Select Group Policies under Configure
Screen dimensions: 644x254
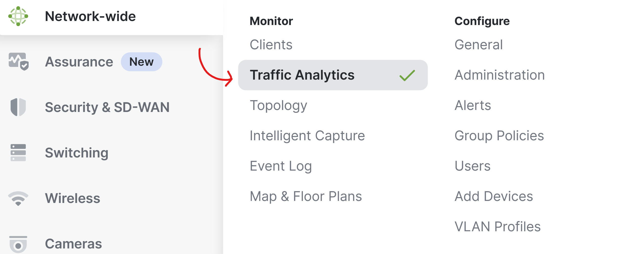(x=499, y=136)
